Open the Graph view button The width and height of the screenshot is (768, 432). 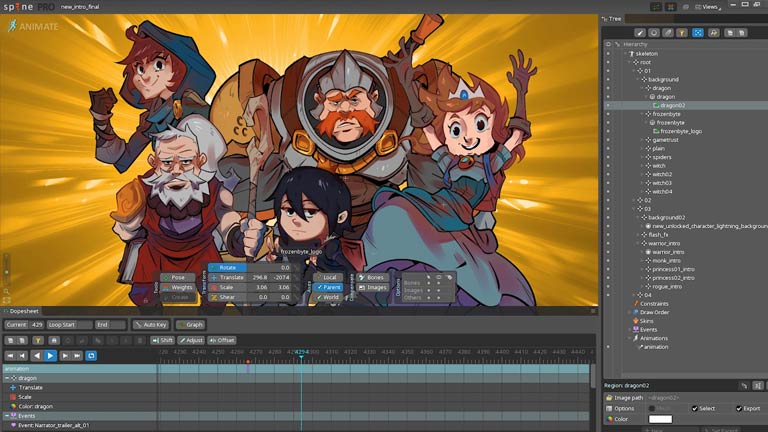[191, 325]
